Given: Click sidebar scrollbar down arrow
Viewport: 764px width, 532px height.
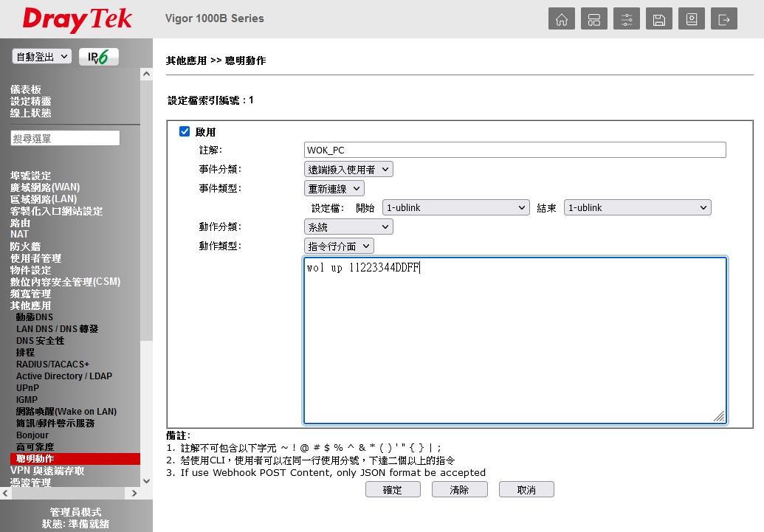Looking at the screenshot, I should [145, 480].
